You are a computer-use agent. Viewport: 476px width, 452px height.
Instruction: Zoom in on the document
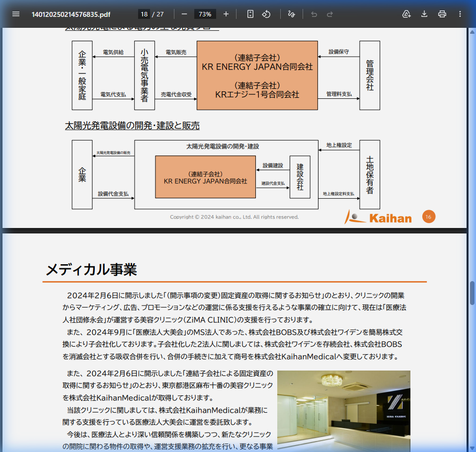point(226,14)
